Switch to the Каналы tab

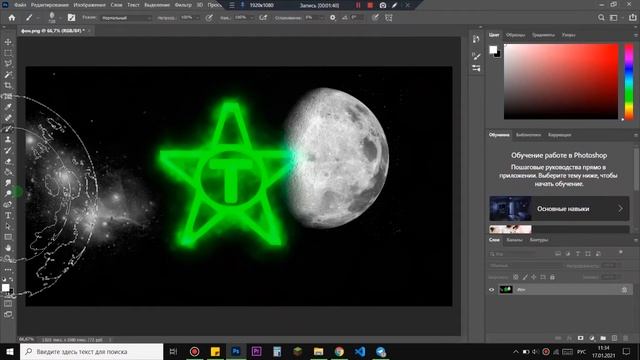514,240
